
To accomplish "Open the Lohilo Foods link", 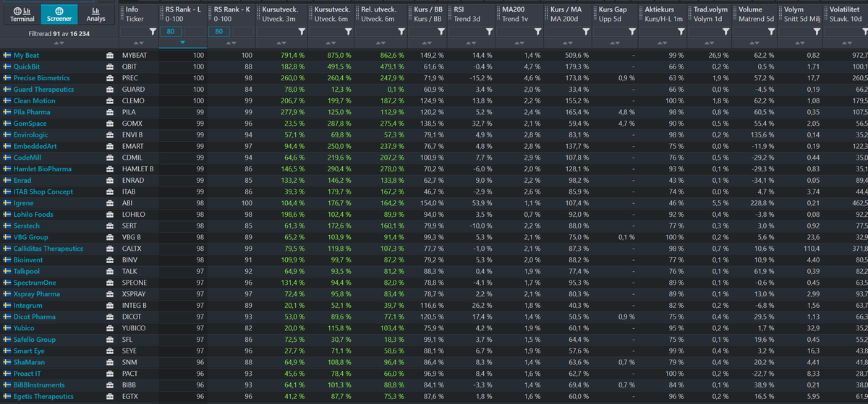I will pyautogui.click(x=33, y=215).
